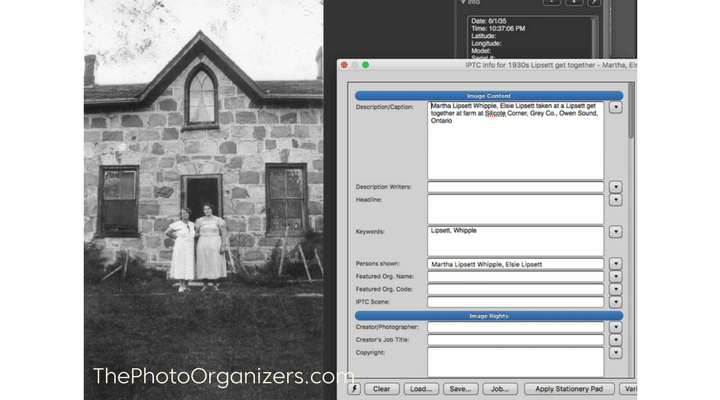Open dropdown beside Copyright field
The height and width of the screenshot is (400, 720).
[616, 353]
